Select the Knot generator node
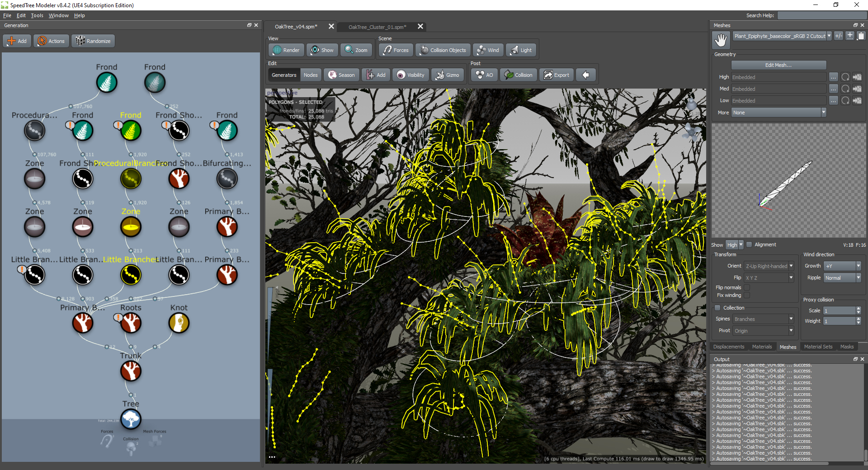 point(179,323)
